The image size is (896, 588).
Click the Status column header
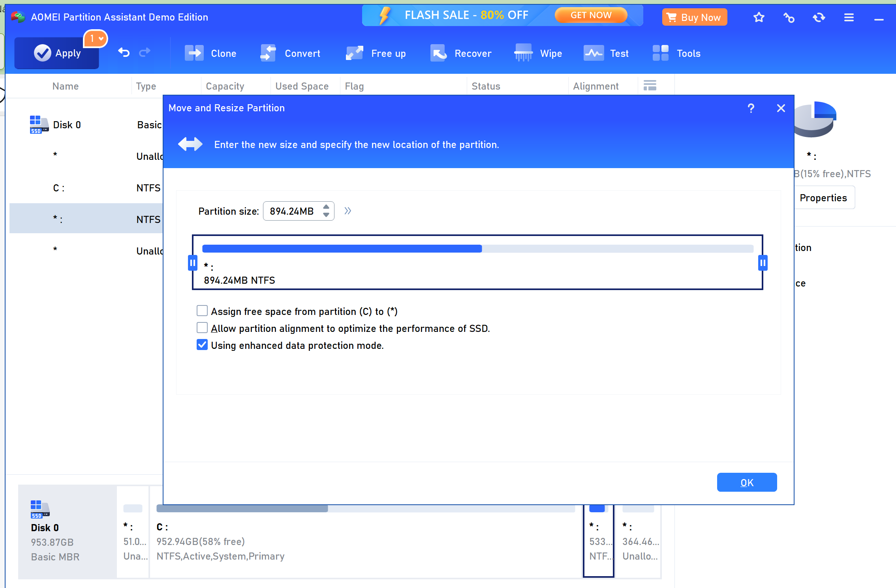click(x=486, y=86)
